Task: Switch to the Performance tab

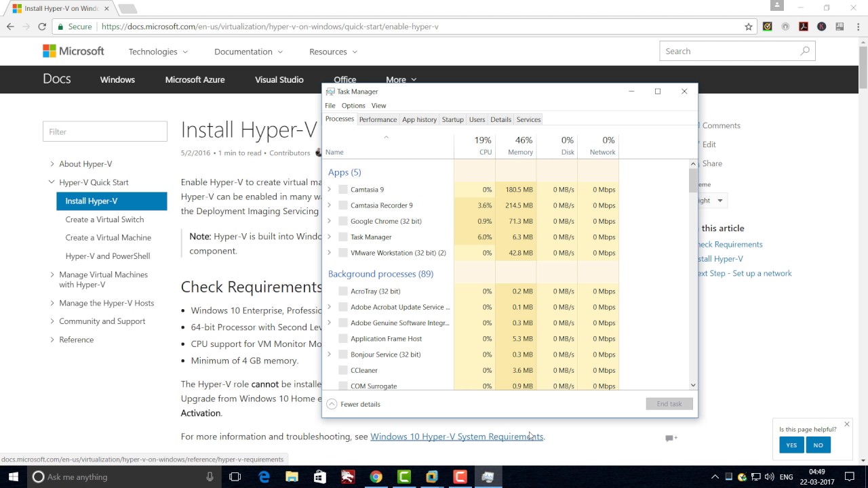Action: point(378,119)
